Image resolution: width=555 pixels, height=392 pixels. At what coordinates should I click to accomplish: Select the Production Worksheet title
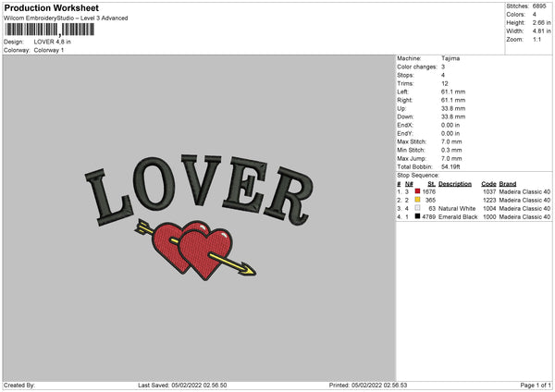(51, 7)
